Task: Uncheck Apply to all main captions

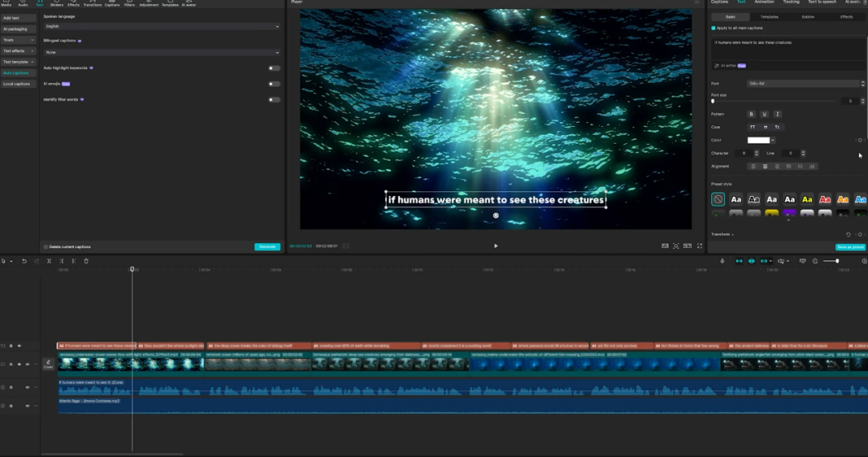Action: 713,28
